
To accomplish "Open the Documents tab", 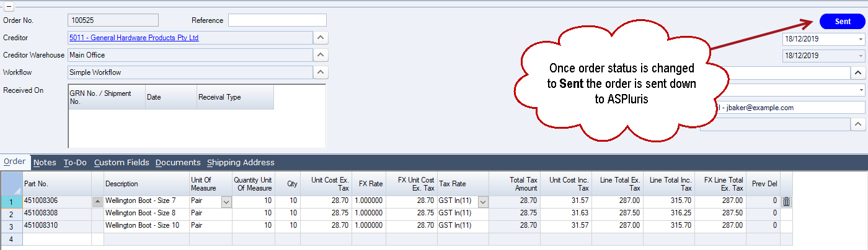I will click(x=178, y=163).
